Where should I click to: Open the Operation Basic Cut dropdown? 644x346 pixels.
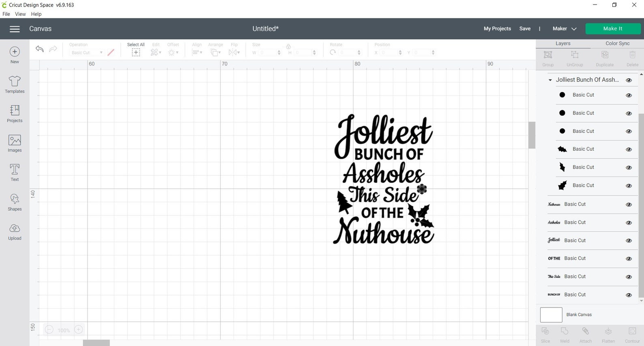pos(87,52)
